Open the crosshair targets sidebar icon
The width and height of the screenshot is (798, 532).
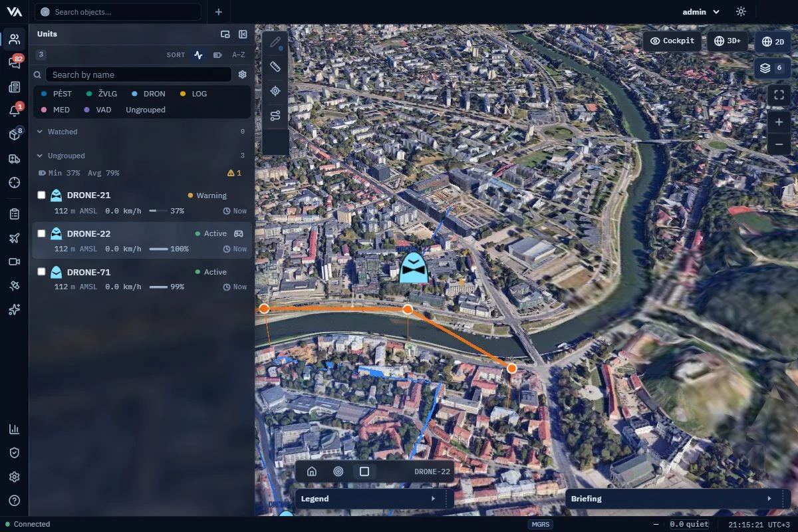tap(15, 182)
